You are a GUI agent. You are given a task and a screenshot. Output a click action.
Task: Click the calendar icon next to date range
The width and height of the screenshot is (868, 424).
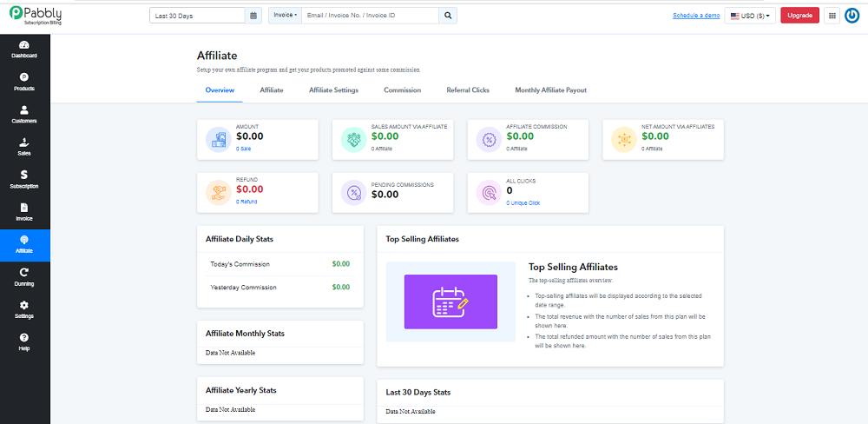point(253,16)
